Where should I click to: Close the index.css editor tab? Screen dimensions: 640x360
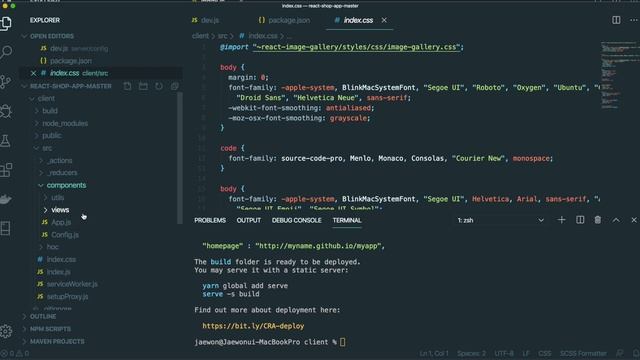point(384,20)
